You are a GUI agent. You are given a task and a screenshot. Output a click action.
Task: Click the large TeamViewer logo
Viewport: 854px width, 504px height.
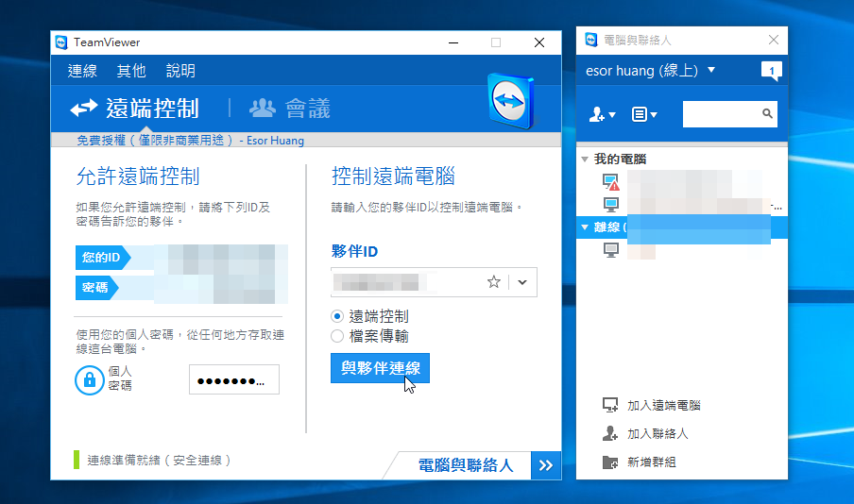coord(511,101)
